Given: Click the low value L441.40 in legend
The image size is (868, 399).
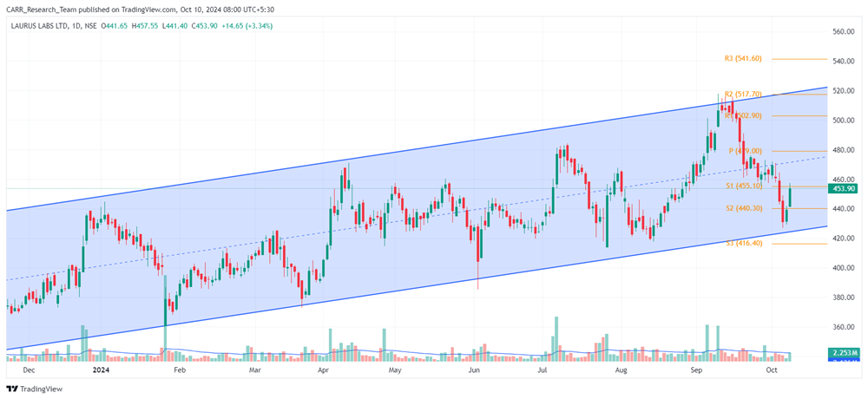Looking at the screenshot, I should 174,26.
